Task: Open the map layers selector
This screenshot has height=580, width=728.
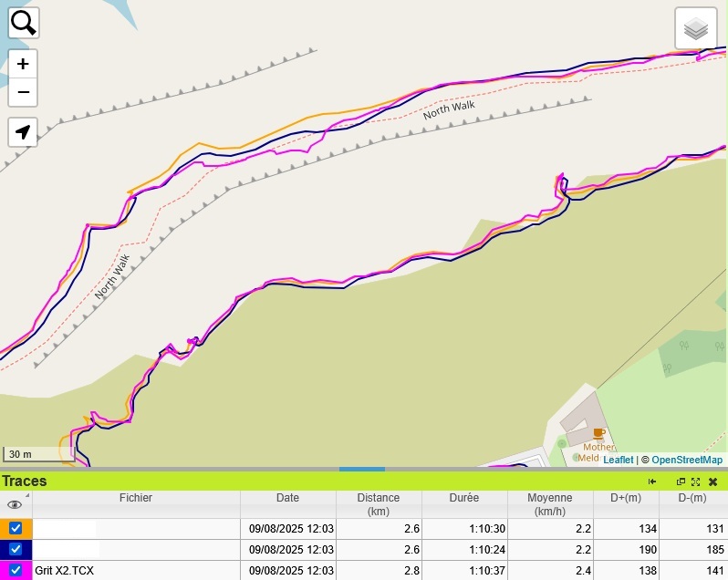Action: [x=695, y=28]
